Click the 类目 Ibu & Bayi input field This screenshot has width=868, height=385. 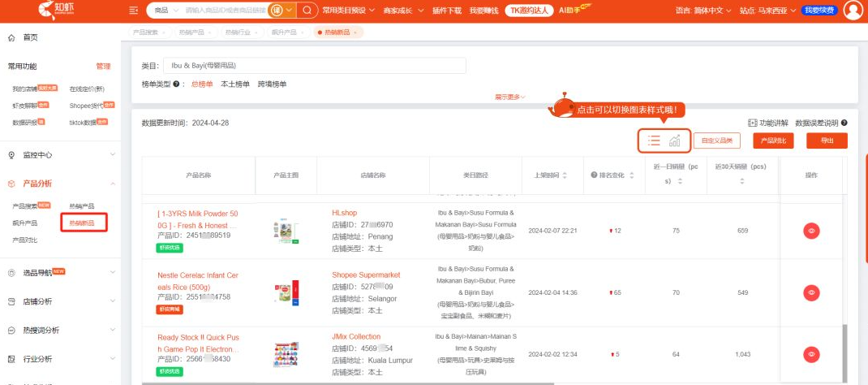click(315, 66)
